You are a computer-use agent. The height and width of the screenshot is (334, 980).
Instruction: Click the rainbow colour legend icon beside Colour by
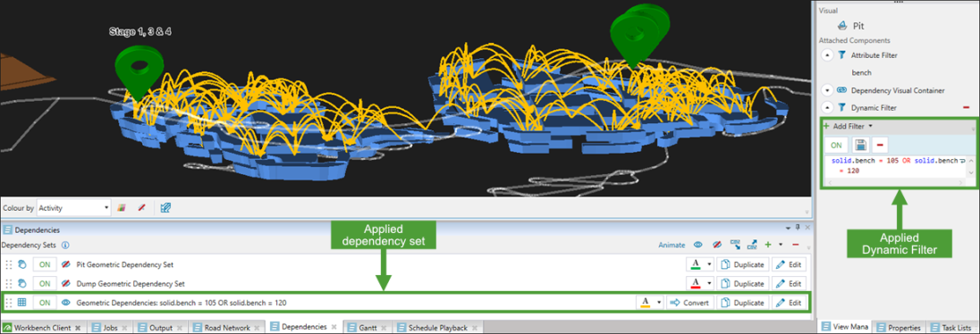coord(123,206)
